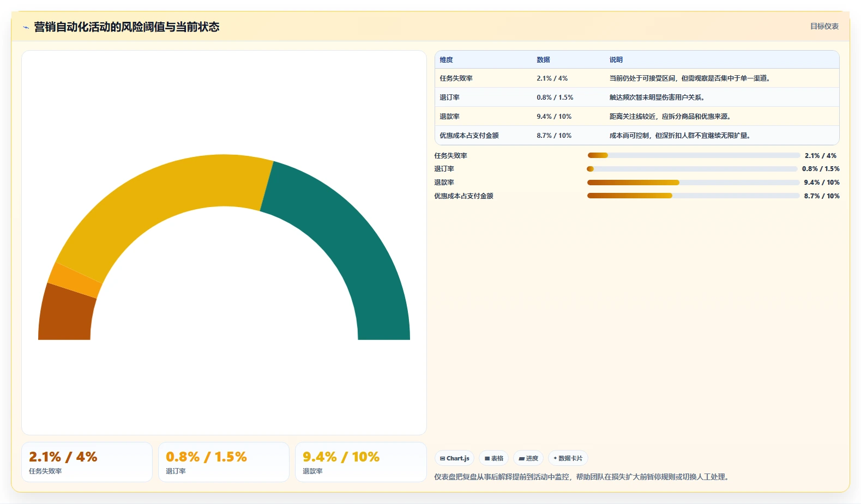This screenshot has height=504, width=861.
Task: Click the 进度 tag chip
Action: (x=528, y=458)
